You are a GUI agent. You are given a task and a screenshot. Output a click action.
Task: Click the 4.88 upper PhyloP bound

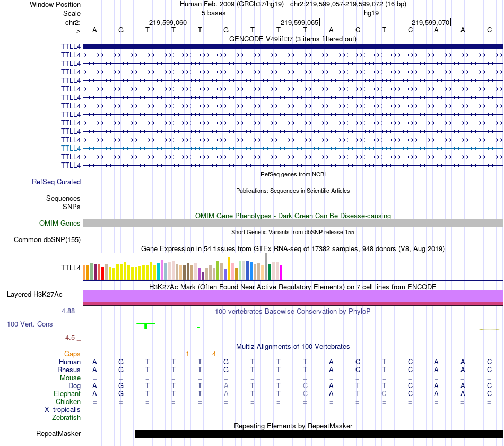point(68,311)
